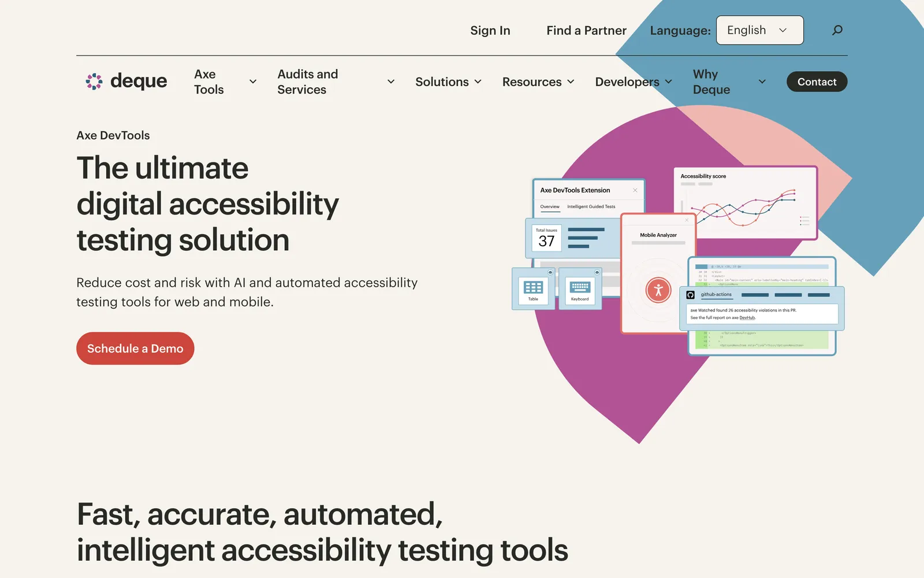The image size is (924, 578).
Task: Open the Resources menu
Action: [532, 81]
